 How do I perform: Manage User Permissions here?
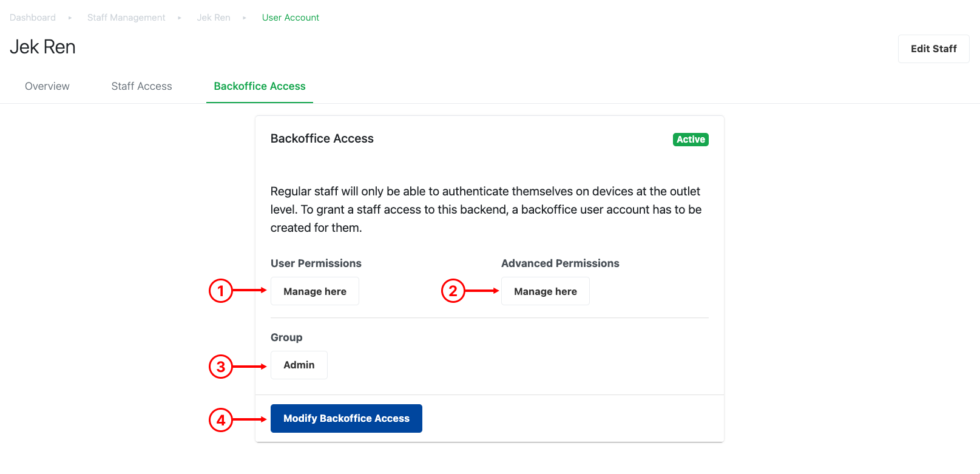point(314,291)
